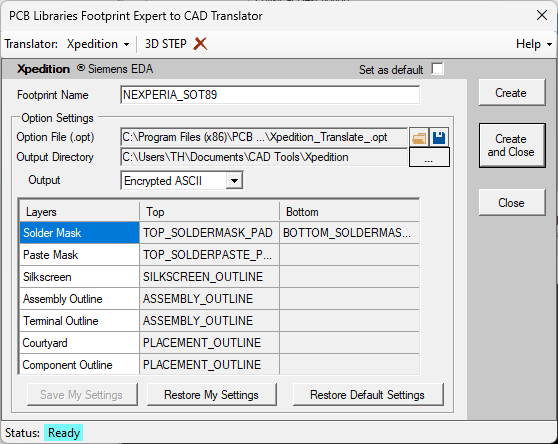Image resolution: width=558 pixels, height=444 pixels.
Task: Click Restore My Settings
Action: 211,395
